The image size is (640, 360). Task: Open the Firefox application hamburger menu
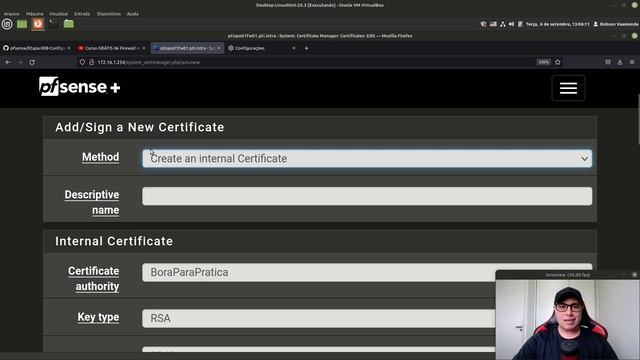coord(632,62)
